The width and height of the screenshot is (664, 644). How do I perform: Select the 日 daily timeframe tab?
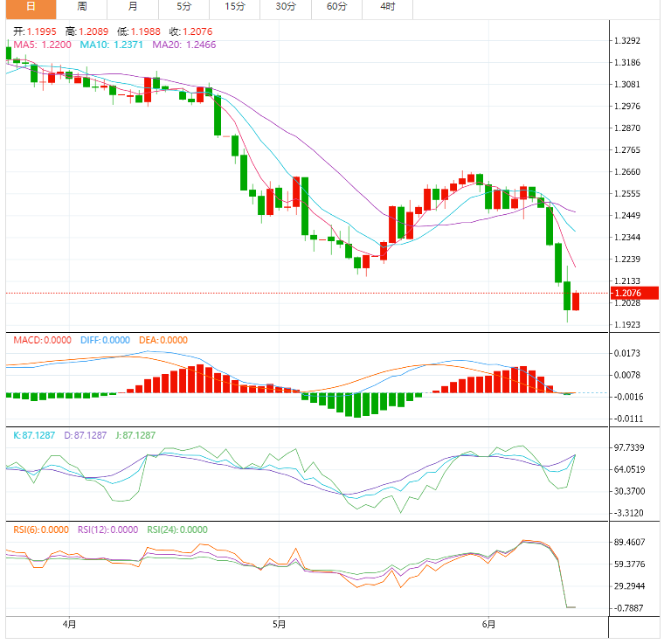pos(31,9)
